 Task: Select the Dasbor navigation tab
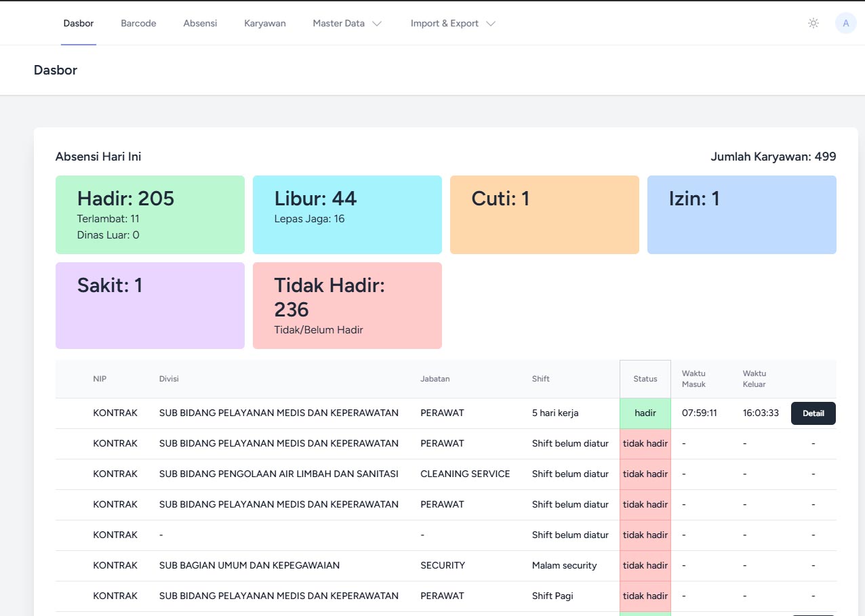[x=79, y=23]
